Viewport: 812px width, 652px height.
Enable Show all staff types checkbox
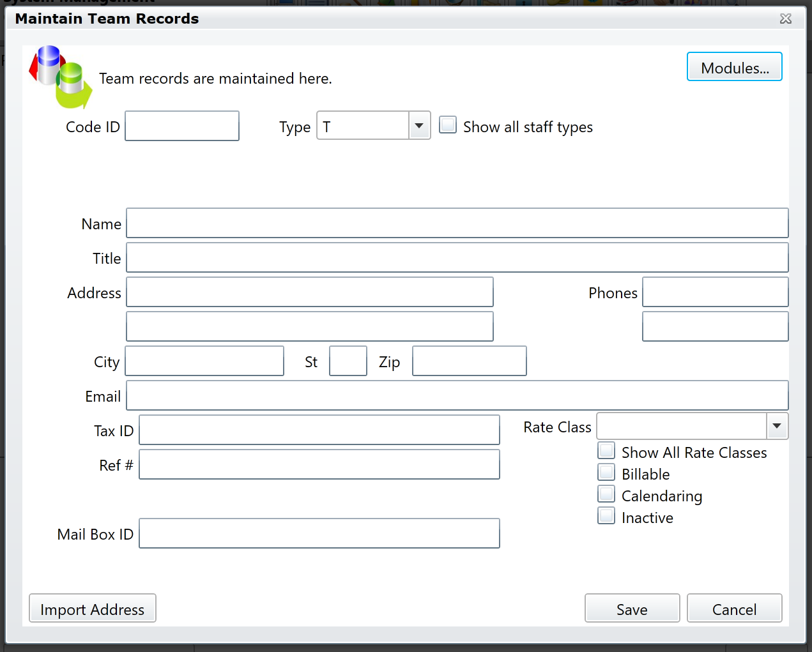tap(448, 125)
